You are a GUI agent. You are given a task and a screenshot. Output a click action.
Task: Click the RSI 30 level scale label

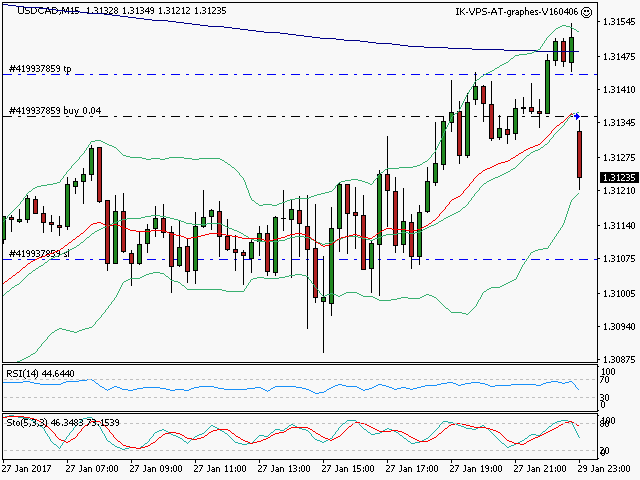(605, 397)
